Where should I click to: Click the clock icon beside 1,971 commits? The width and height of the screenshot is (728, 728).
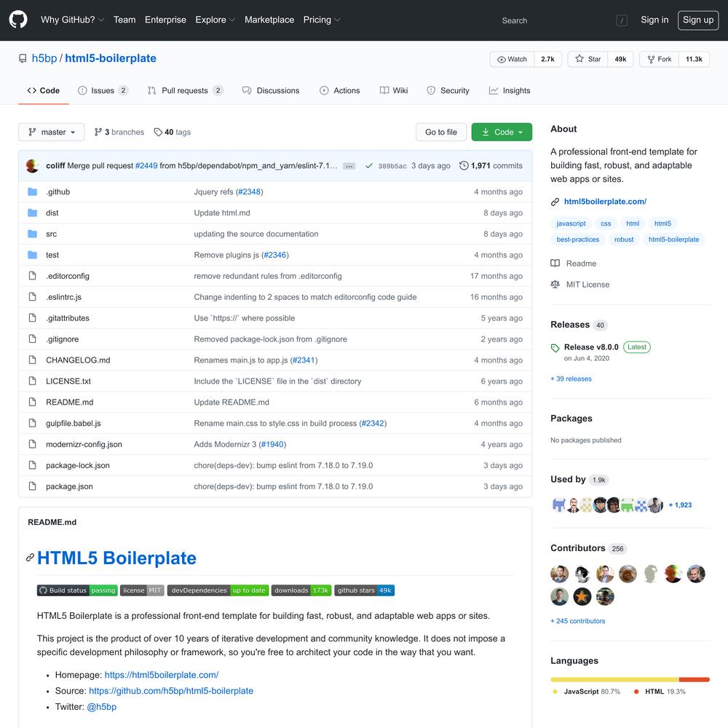(463, 166)
